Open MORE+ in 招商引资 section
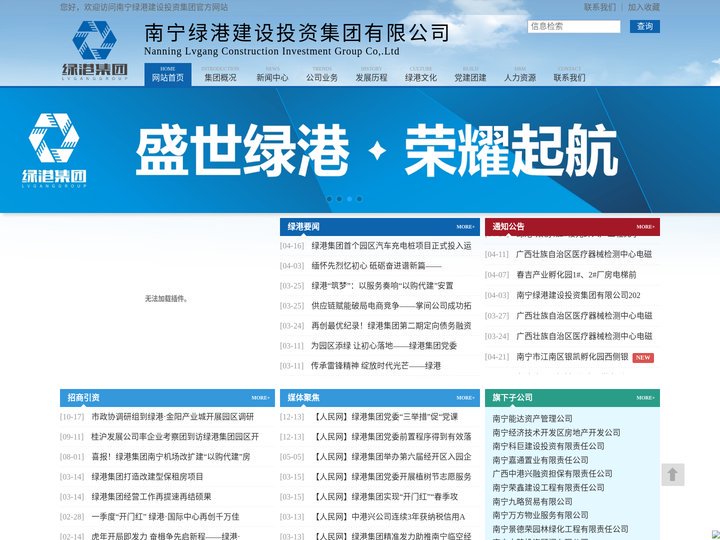 coord(261,398)
